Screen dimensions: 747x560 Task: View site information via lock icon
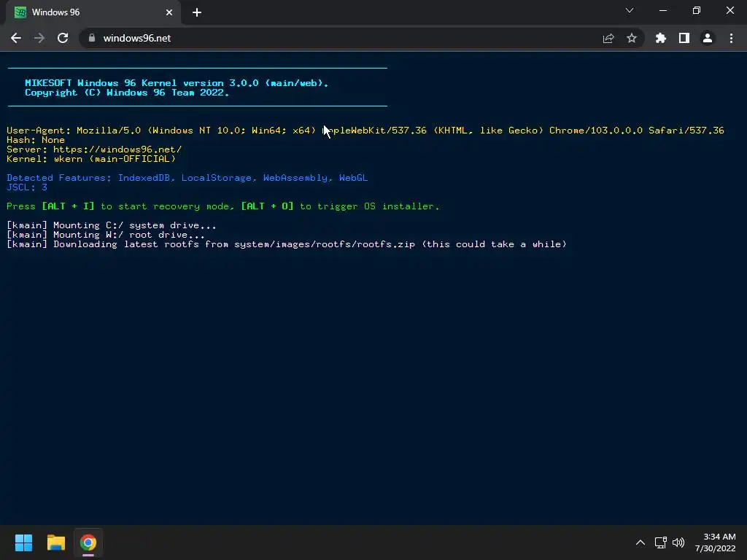(x=92, y=38)
